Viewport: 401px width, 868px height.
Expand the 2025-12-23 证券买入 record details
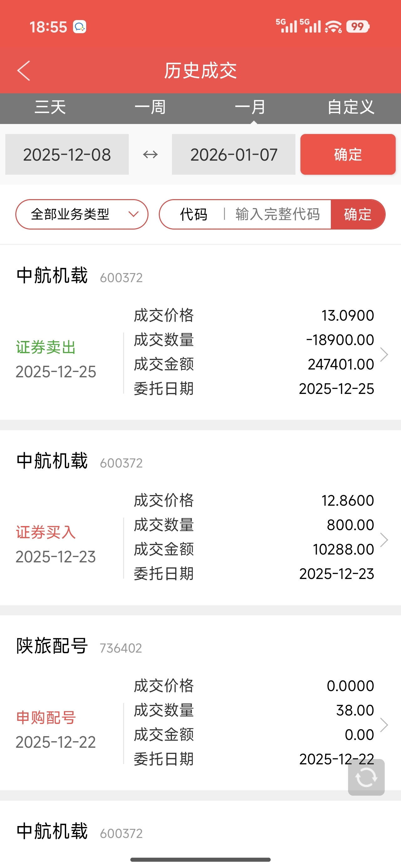[x=384, y=540]
